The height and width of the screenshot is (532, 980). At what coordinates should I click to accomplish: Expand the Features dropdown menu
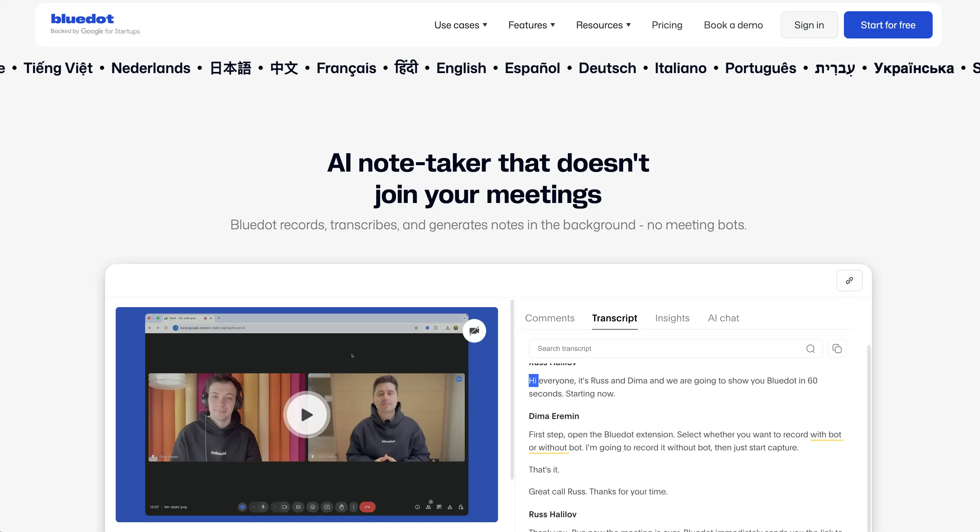531,25
